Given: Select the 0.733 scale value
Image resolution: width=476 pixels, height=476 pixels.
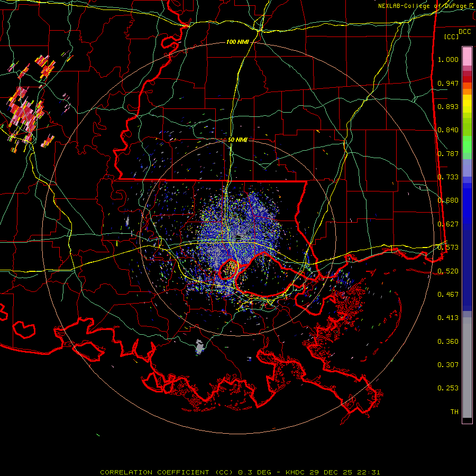Looking at the screenshot, I should [448, 177].
